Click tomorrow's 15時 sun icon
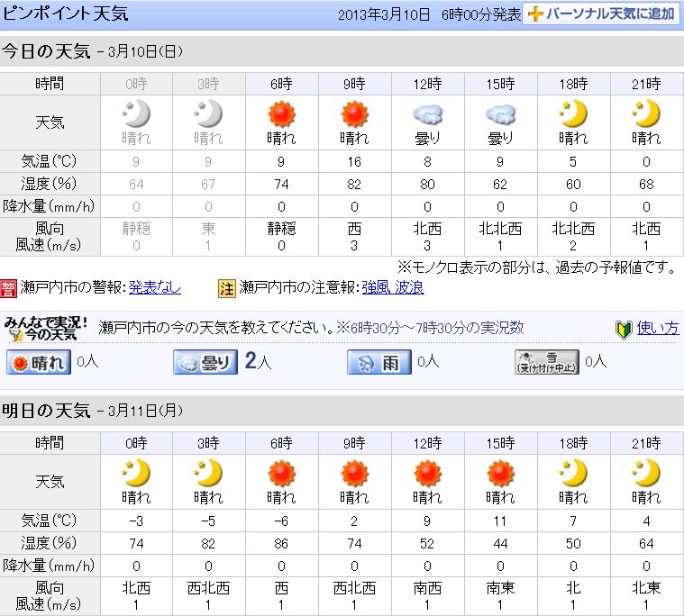This screenshot has height=616, width=684. (500, 473)
